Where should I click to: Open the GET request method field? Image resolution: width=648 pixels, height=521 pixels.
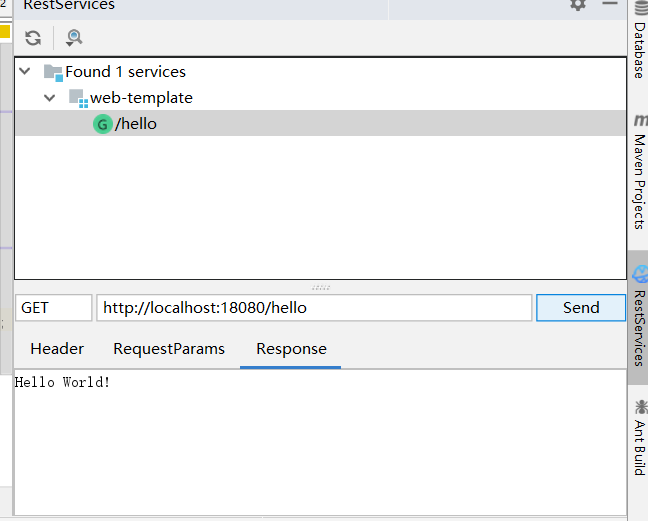(x=54, y=308)
